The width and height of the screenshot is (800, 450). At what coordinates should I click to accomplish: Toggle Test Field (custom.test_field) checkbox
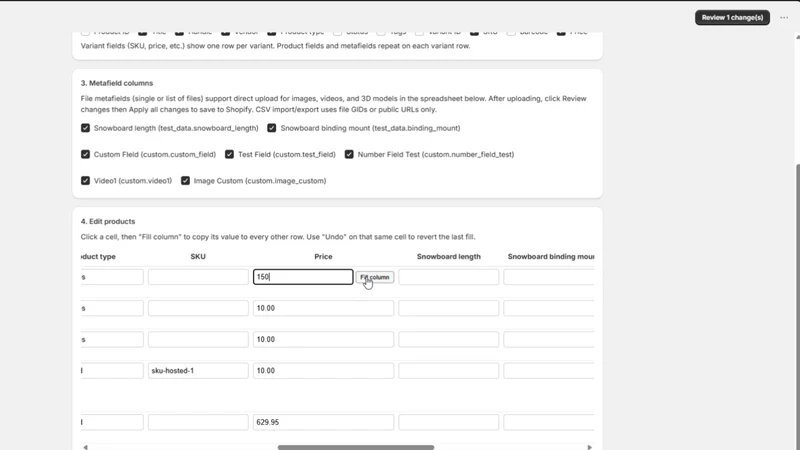[x=229, y=154]
